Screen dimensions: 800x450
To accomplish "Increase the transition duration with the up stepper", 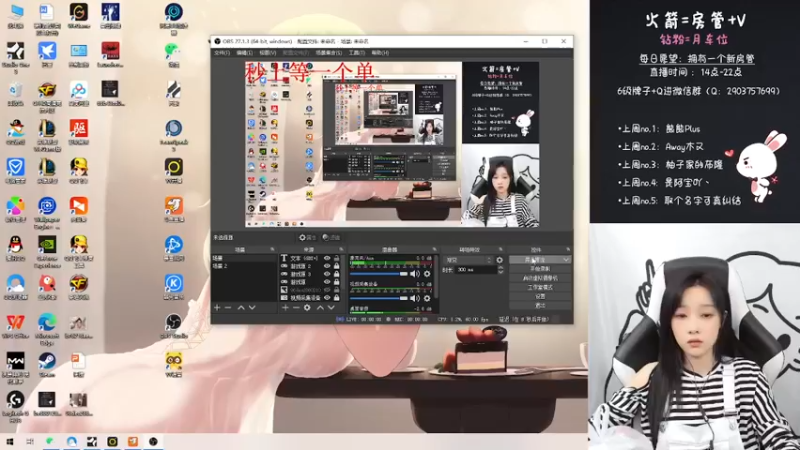I will click(501, 267).
